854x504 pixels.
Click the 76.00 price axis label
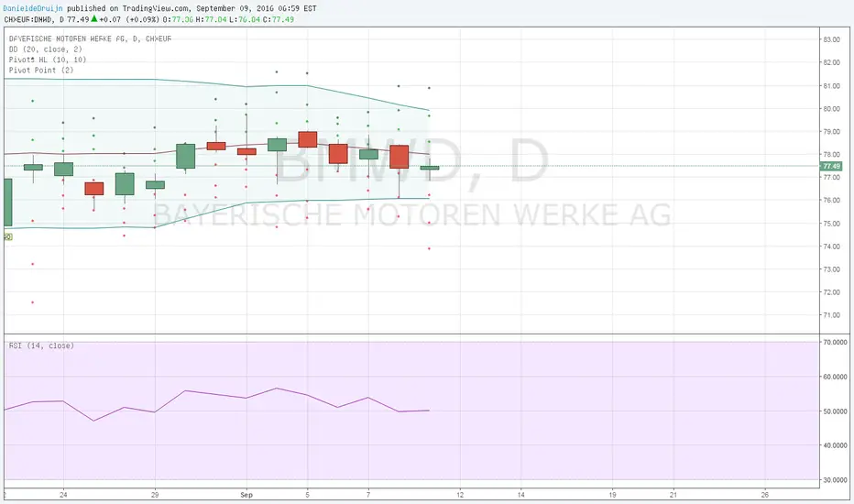[x=831, y=201]
